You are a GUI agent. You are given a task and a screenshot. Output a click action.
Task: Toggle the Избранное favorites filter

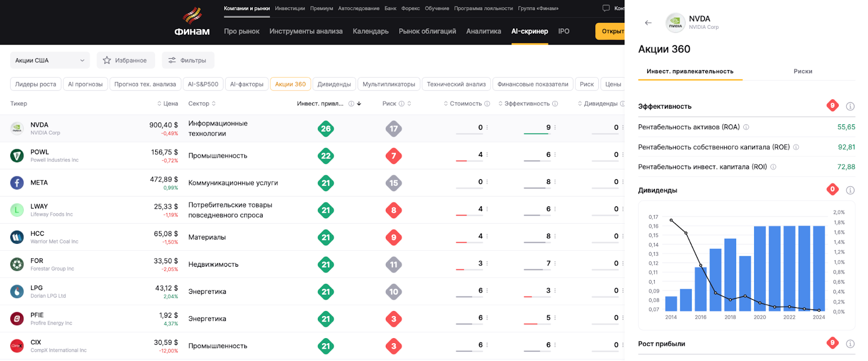click(125, 60)
